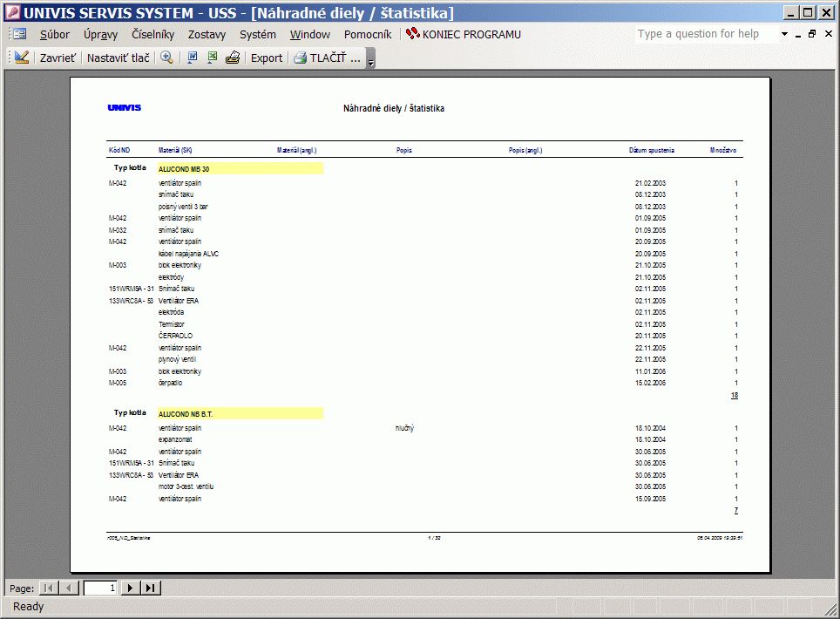Click the Materiál (SK) column header

175,150
